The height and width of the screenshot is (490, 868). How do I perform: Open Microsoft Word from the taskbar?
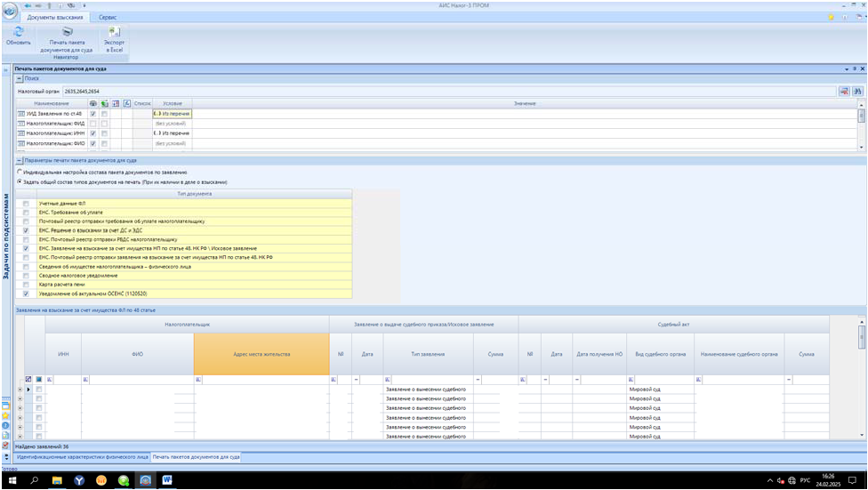pos(167,480)
